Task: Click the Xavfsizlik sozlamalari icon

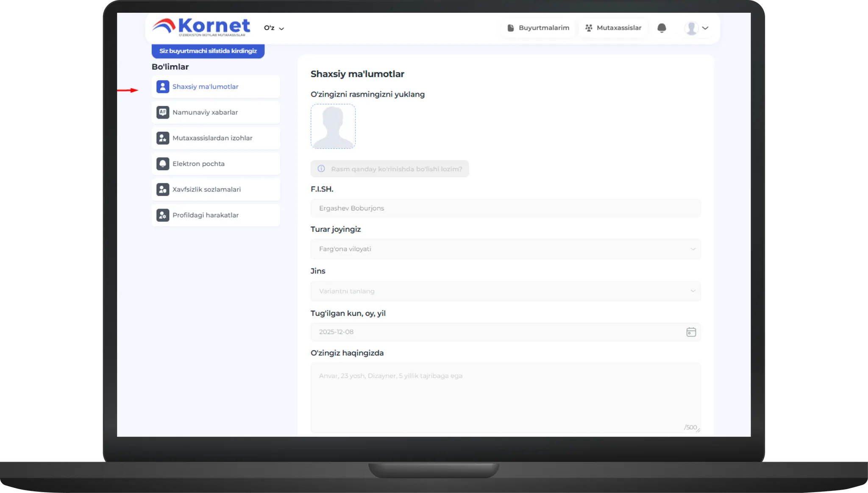Action: (x=163, y=189)
